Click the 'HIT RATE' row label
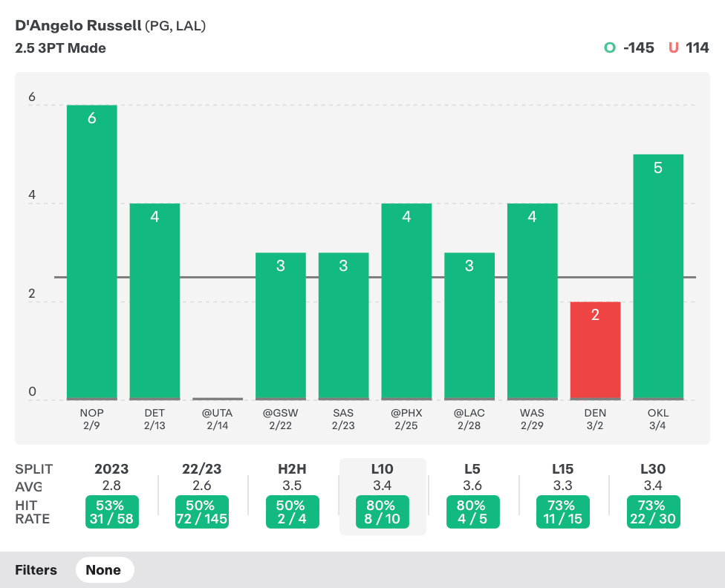 coord(33,512)
